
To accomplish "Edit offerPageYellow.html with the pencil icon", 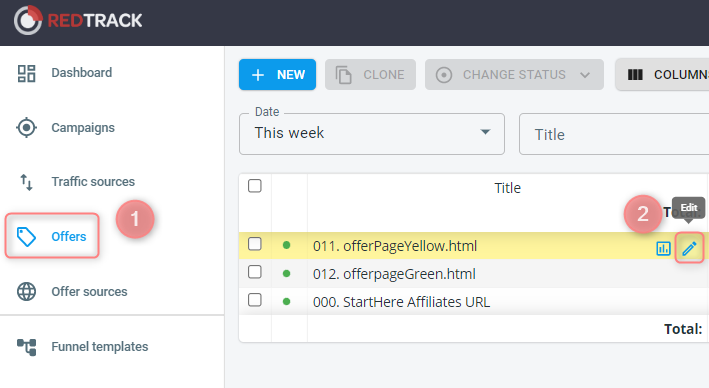I will point(689,248).
